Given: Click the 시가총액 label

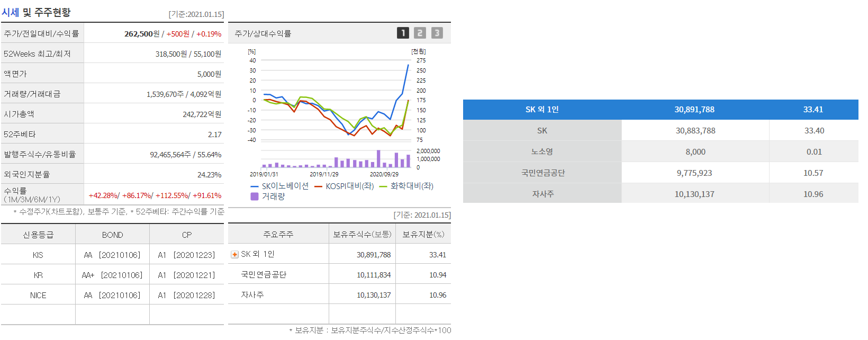Looking at the screenshot, I should point(19,114).
